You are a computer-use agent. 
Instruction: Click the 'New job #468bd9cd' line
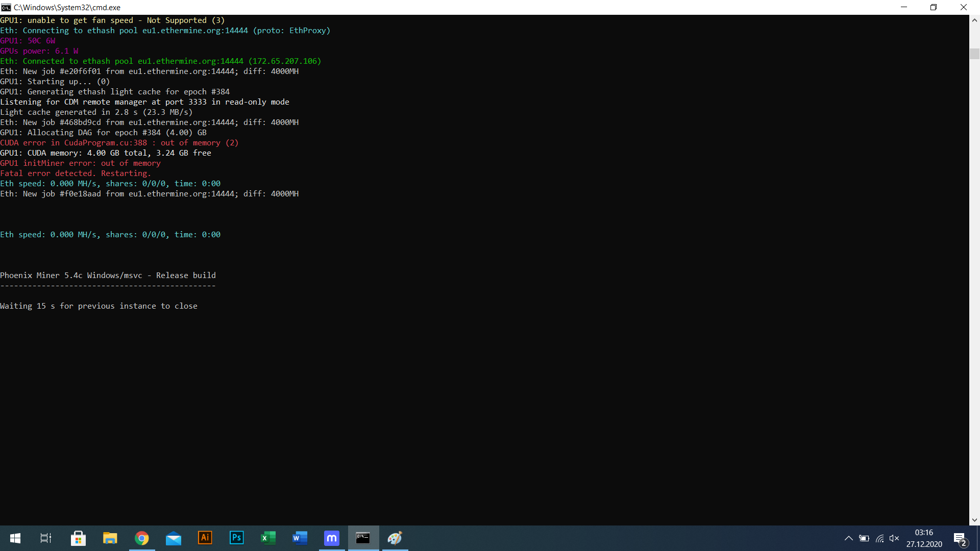[149, 122]
